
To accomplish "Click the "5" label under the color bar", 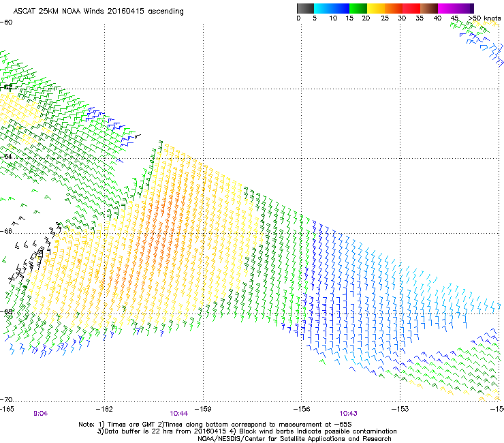I will [315, 18].
